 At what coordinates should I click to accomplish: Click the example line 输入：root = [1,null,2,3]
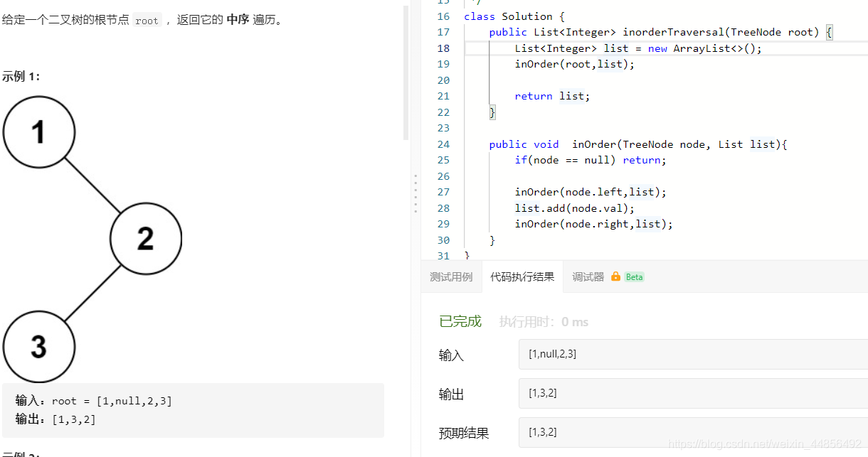[x=94, y=401]
